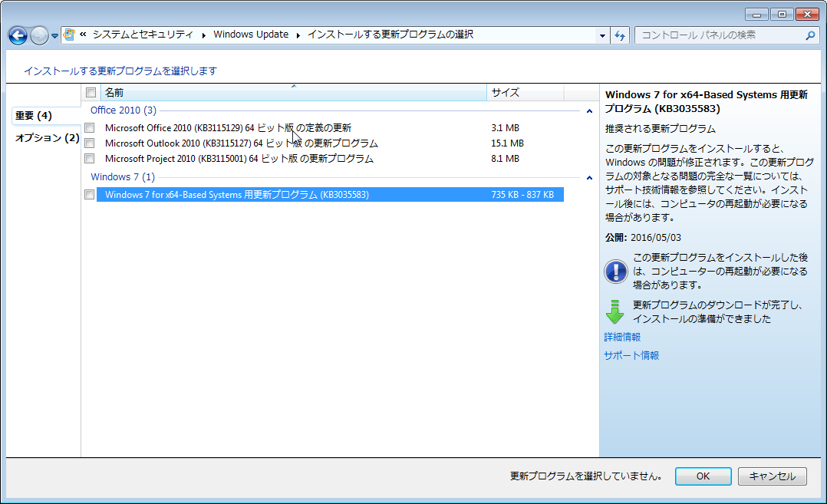827x504 pixels.
Task: Click the blue restart-required exclamation icon
Action: click(615, 272)
